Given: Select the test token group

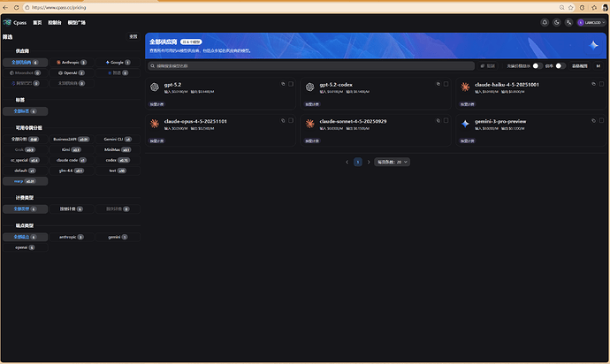Looking at the screenshot, I should click(118, 171).
